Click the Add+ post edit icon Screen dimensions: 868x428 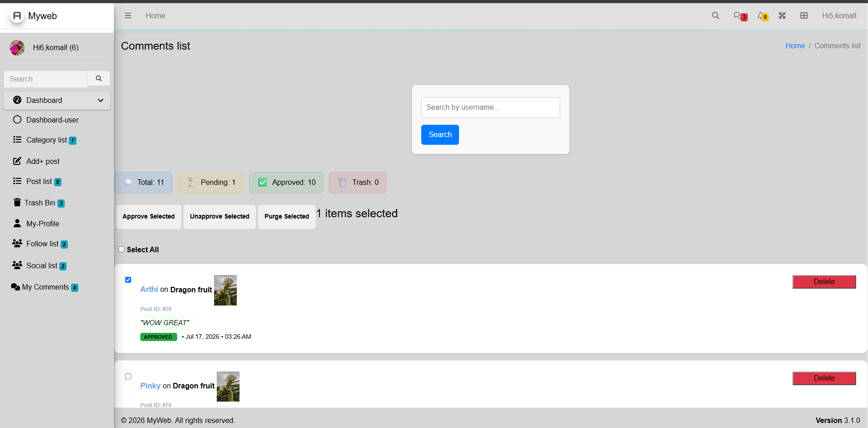click(x=17, y=161)
